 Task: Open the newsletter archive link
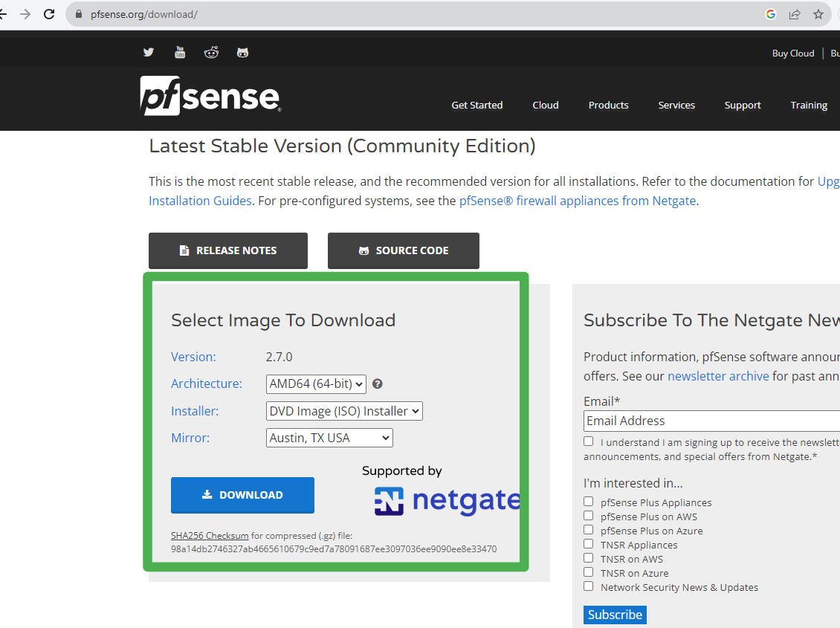(x=718, y=376)
